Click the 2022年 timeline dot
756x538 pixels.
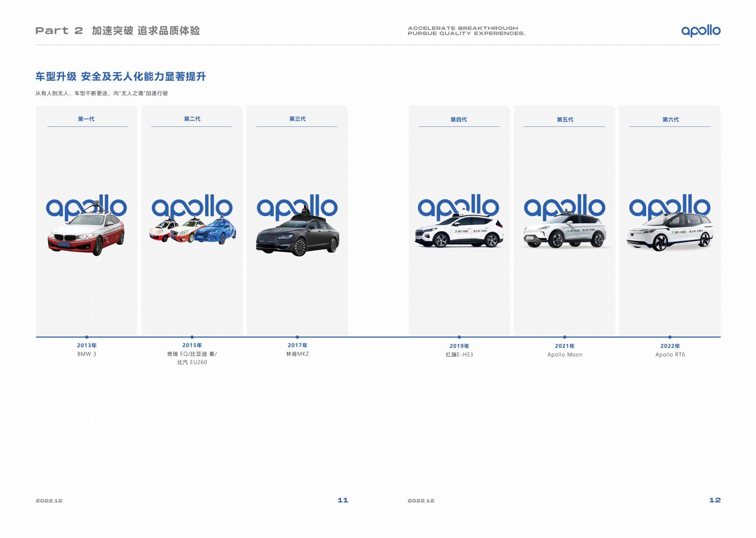tap(670, 337)
